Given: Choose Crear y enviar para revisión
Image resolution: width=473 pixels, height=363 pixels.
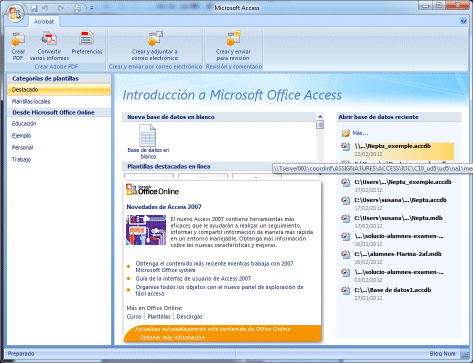Looking at the screenshot, I should pos(233,46).
